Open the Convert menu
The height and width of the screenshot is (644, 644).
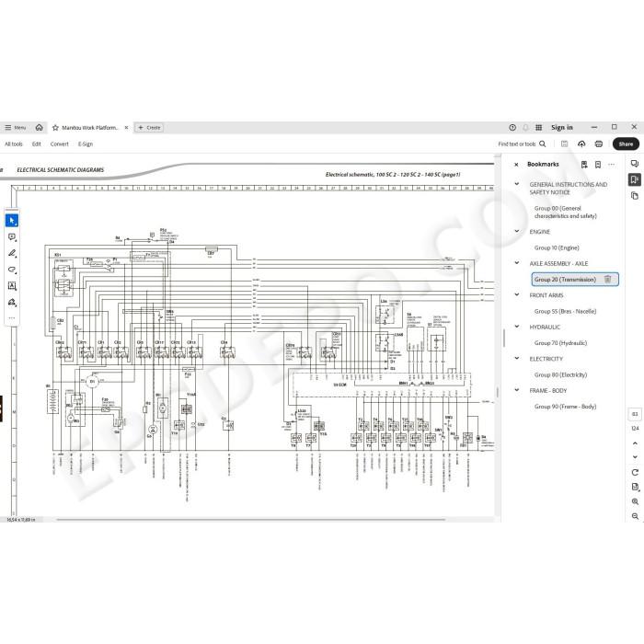tap(60, 144)
